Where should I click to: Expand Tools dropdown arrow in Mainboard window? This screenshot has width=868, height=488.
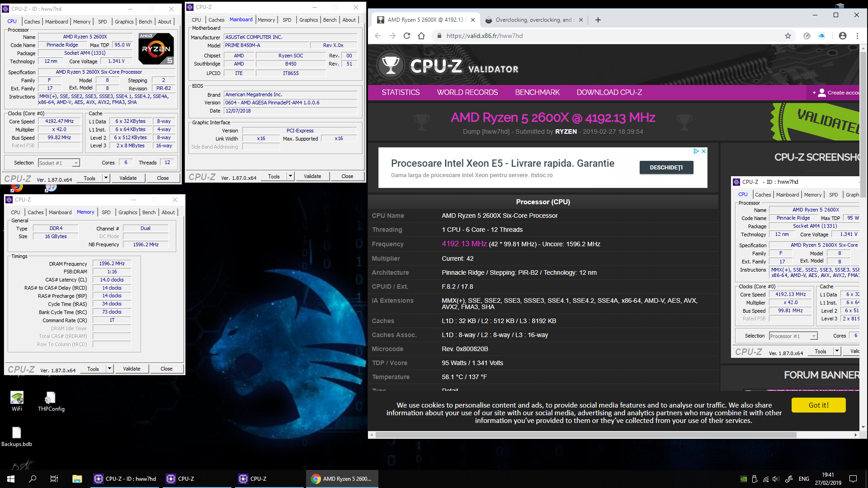coord(290,176)
